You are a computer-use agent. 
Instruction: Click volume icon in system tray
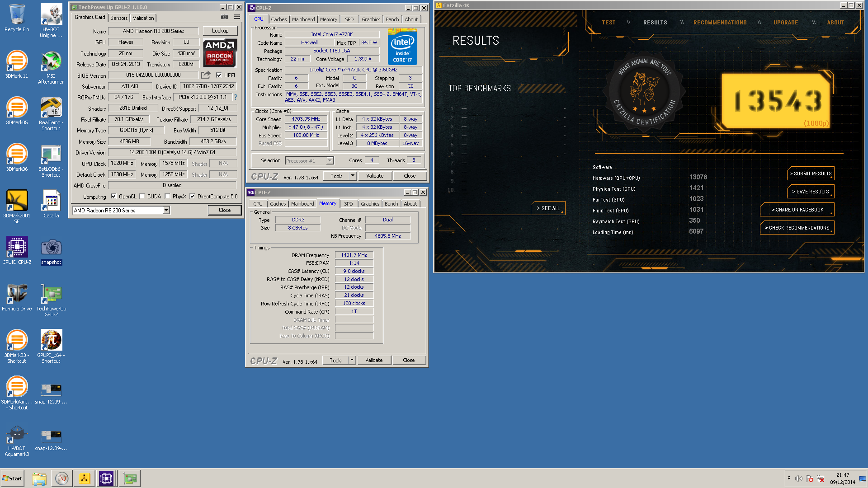799,479
